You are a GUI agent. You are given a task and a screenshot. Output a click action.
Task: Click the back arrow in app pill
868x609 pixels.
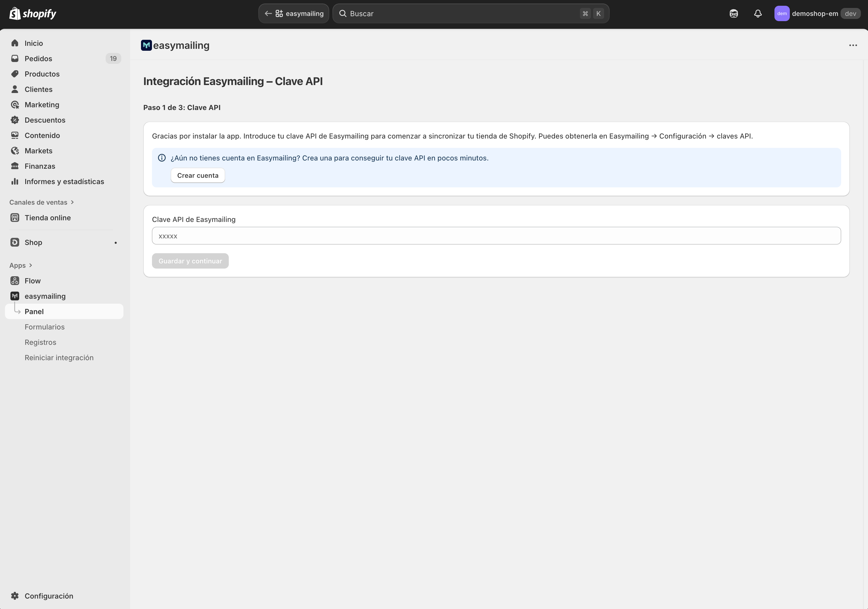point(268,14)
